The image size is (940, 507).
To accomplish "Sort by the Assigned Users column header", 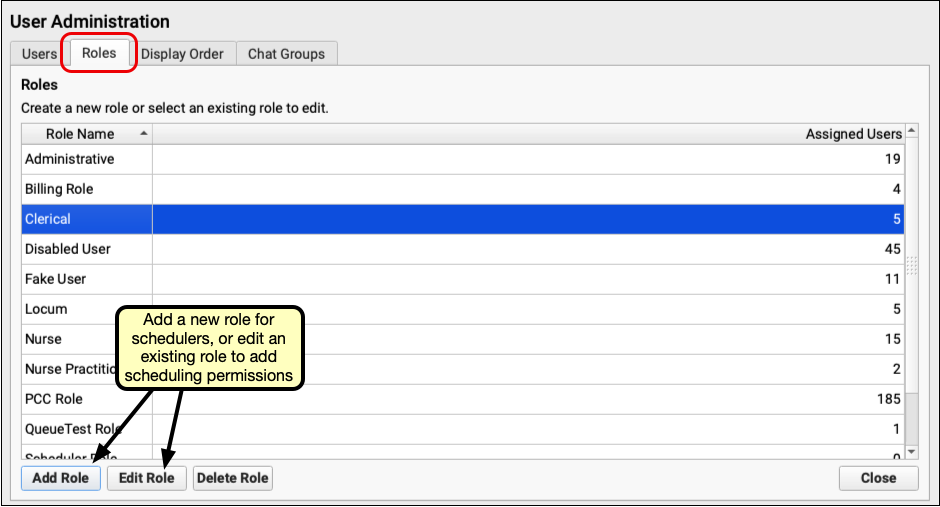I will coord(853,134).
